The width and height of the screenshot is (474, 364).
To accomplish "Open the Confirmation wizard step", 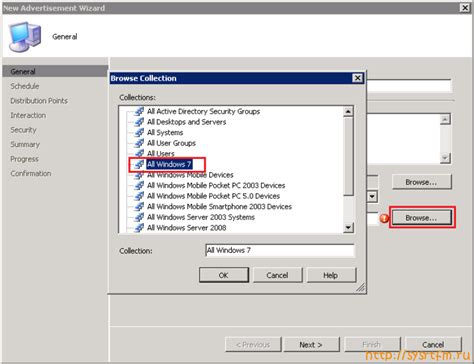I will (31, 174).
